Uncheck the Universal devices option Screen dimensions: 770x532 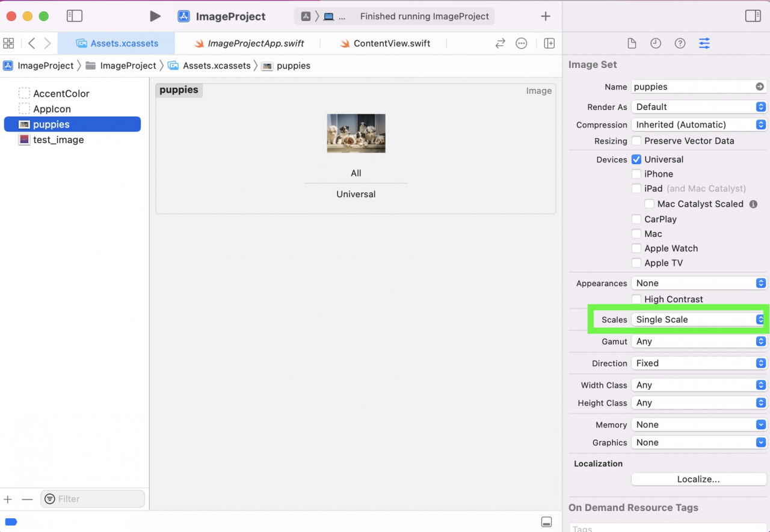636,159
